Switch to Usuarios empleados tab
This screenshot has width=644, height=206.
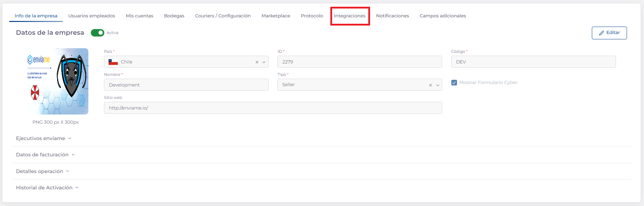pyautogui.click(x=92, y=16)
